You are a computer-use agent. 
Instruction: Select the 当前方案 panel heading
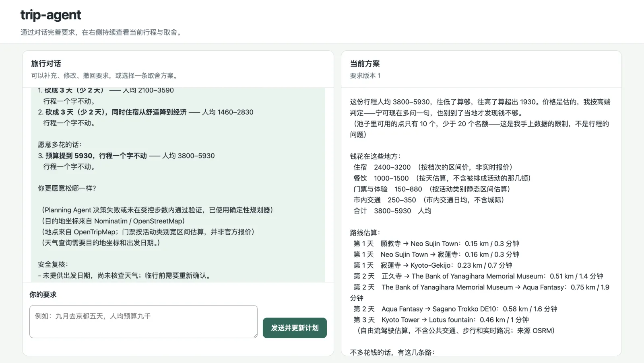pos(365,64)
